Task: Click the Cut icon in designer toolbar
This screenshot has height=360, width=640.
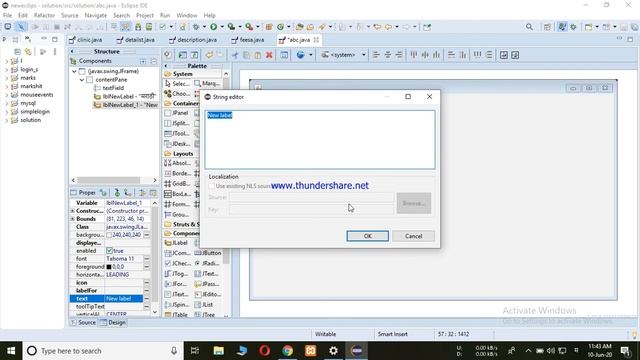Action: click(x=235, y=55)
